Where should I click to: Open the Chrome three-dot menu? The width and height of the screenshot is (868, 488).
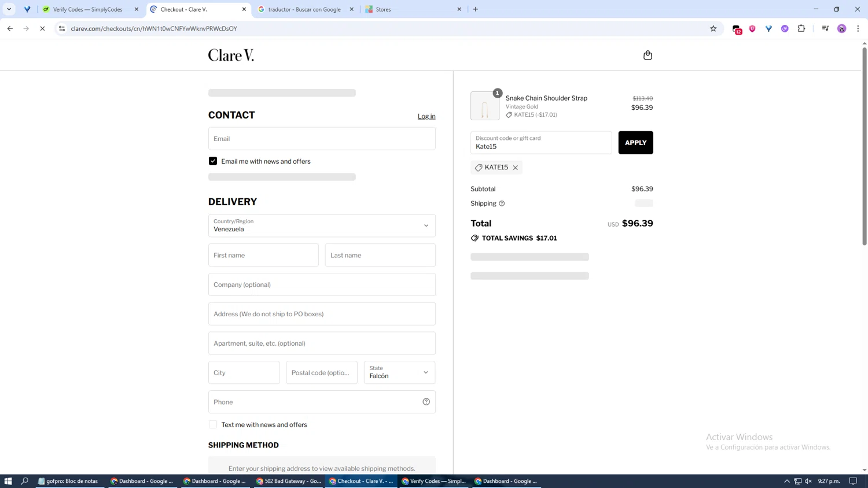tap(858, 28)
